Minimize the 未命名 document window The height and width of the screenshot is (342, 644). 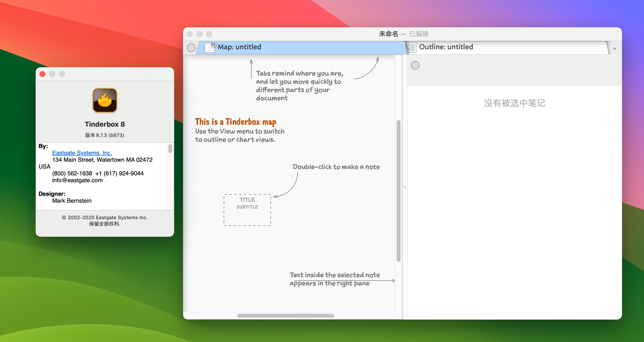(200, 34)
